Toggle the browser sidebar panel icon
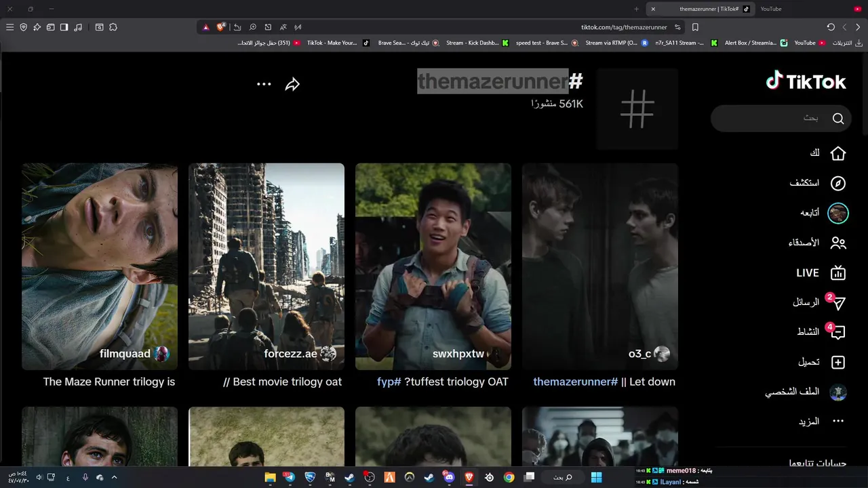This screenshot has width=868, height=488. [64, 27]
